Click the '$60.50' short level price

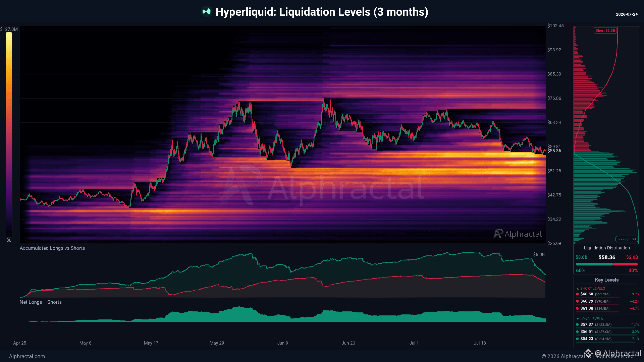(587, 294)
